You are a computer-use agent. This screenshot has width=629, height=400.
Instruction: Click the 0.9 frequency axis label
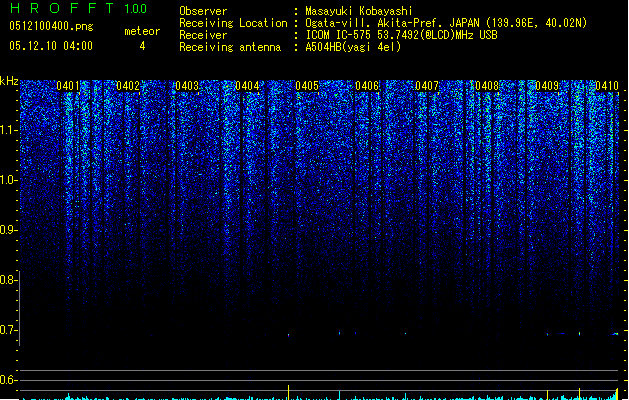(x=9, y=230)
